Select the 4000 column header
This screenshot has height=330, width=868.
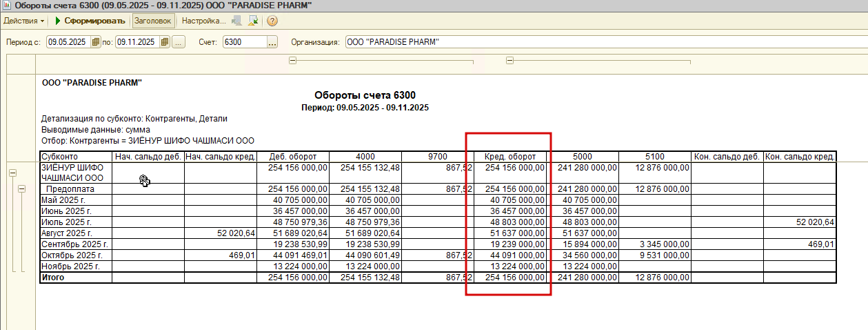[365, 156]
